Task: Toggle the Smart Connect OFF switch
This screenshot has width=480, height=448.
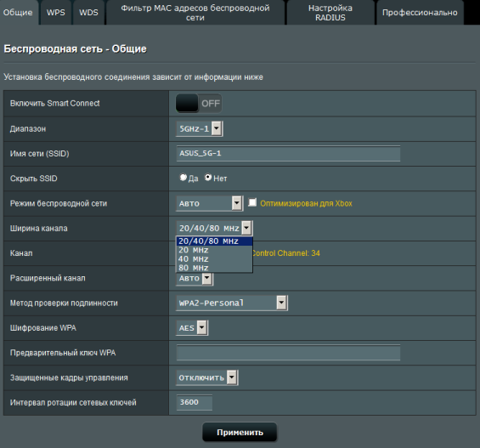Action: (199, 103)
